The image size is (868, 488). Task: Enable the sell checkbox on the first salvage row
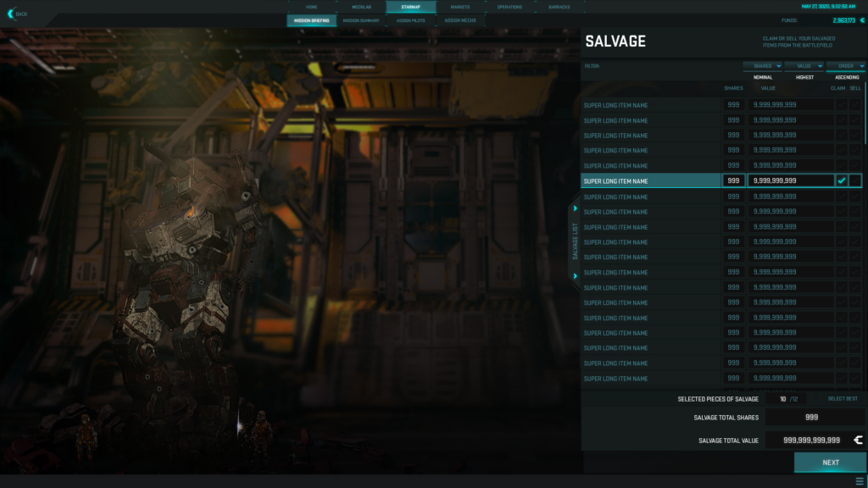point(855,104)
